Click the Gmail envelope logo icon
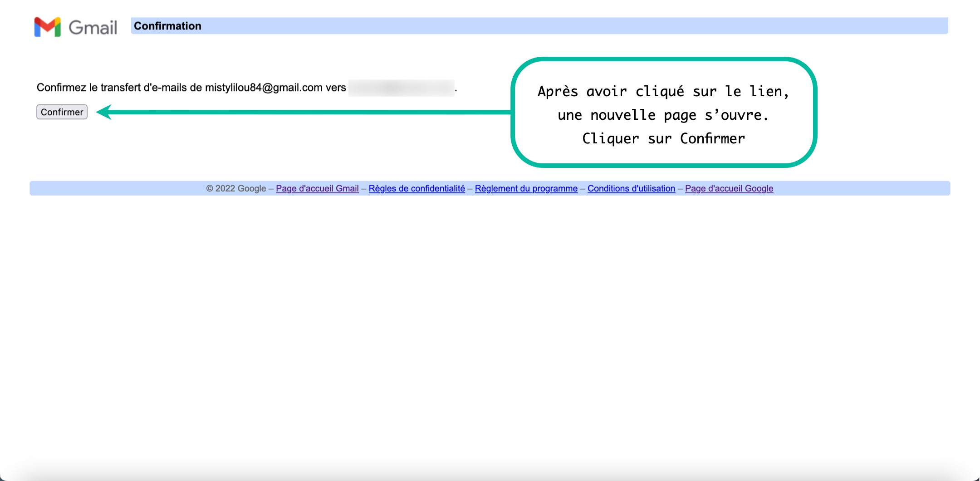Screen dimensions: 980x481 point(47,27)
